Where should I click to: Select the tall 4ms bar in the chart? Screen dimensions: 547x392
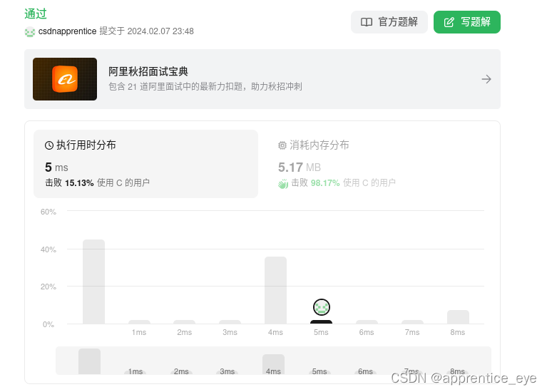point(275,290)
